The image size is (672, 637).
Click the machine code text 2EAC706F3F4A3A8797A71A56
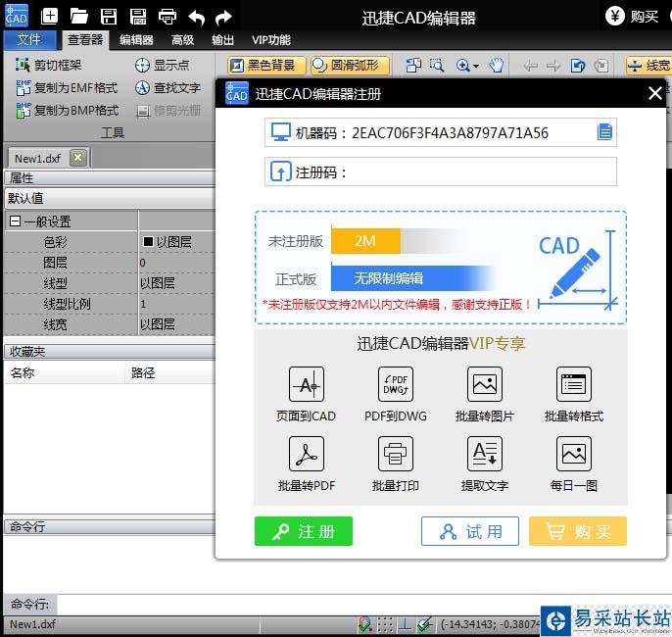coord(450,133)
